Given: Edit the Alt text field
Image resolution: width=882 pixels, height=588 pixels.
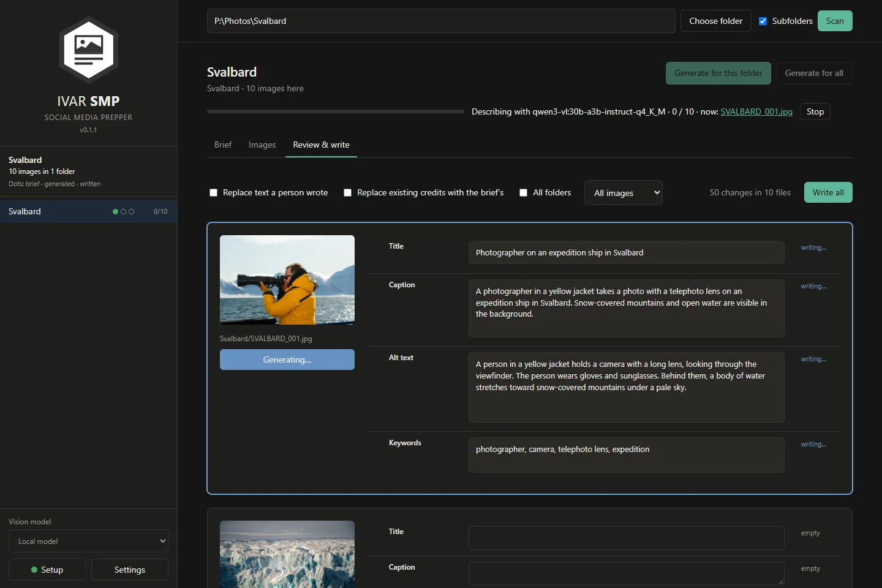Looking at the screenshot, I should point(626,387).
